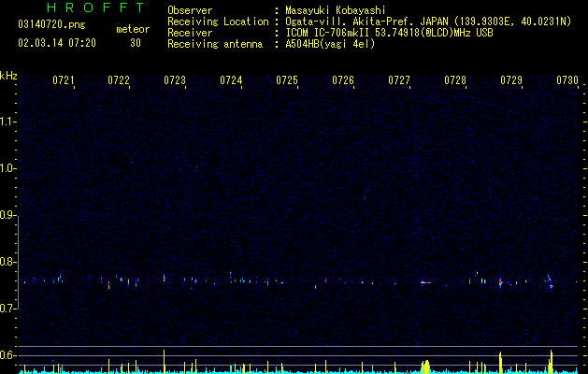Viewport: 588px width, 374px height.
Task: Click location text Ogata-vill. Akita-Pref. JAPAN
Action: [367, 22]
